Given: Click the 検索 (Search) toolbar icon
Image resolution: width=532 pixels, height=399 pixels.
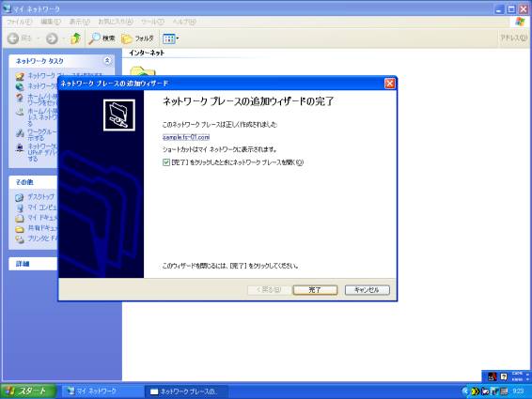Looking at the screenshot, I should click(x=102, y=38).
